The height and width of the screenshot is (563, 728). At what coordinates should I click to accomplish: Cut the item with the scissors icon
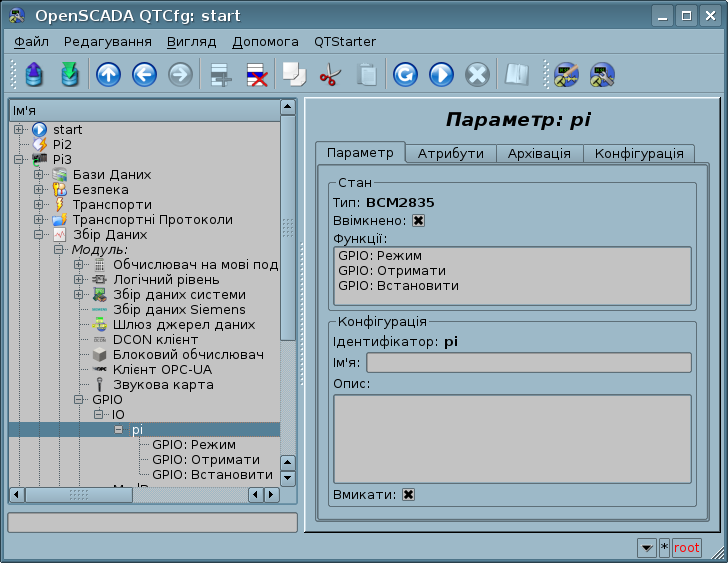tap(329, 75)
